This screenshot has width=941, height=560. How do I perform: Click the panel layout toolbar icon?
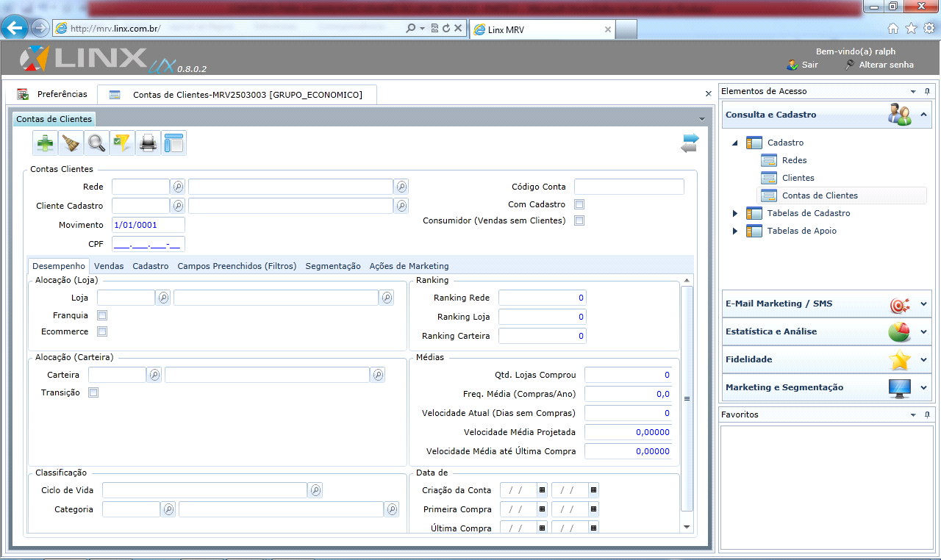click(174, 143)
